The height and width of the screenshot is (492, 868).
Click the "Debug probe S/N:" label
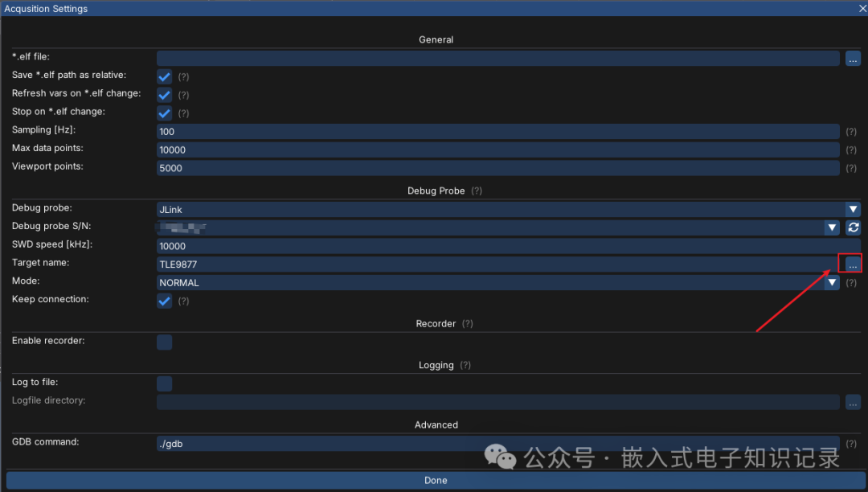click(51, 227)
